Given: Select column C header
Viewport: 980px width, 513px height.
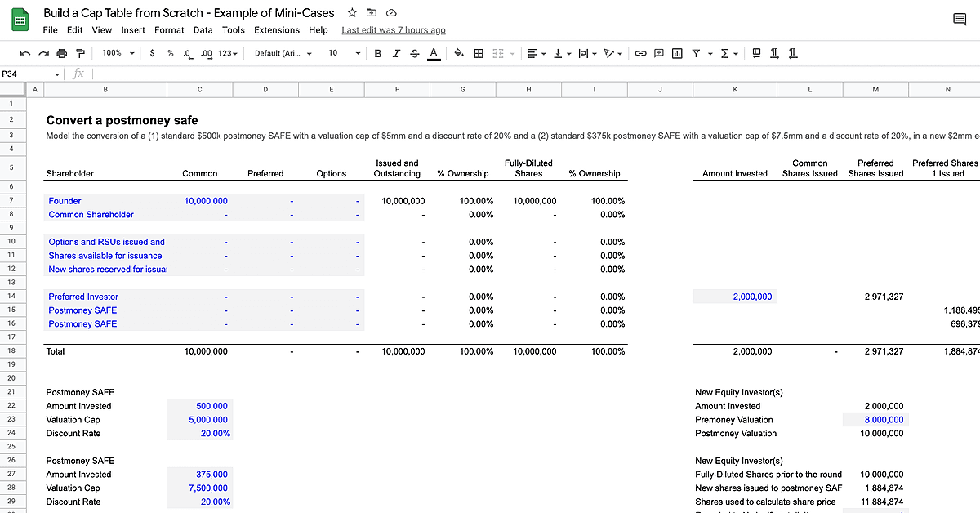Looking at the screenshot, I should 199,89.
